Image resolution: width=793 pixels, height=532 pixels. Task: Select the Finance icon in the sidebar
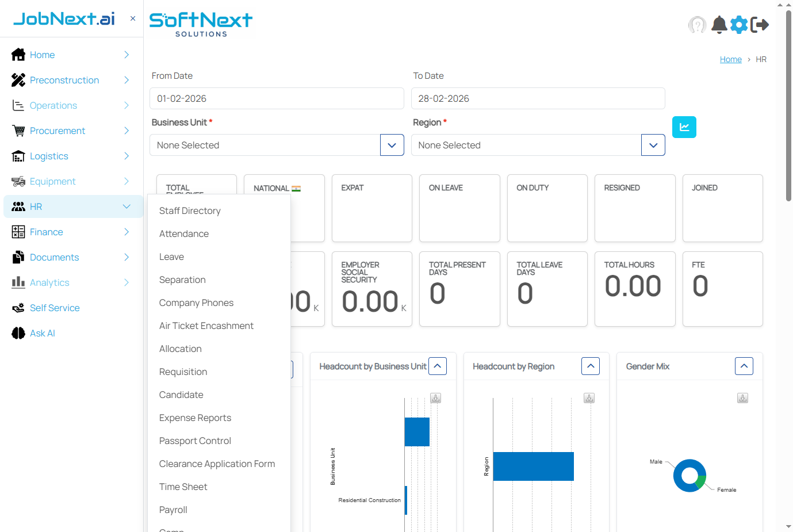pos(17,232)
